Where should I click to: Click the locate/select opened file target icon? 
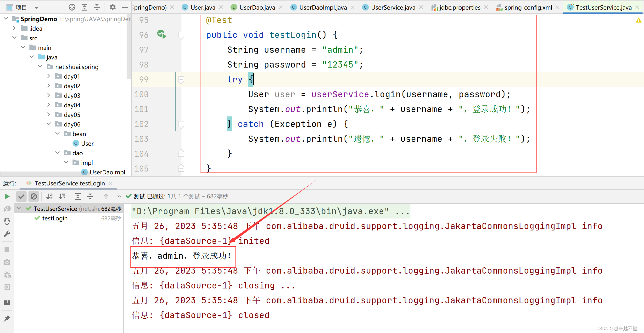click(72, 7)
